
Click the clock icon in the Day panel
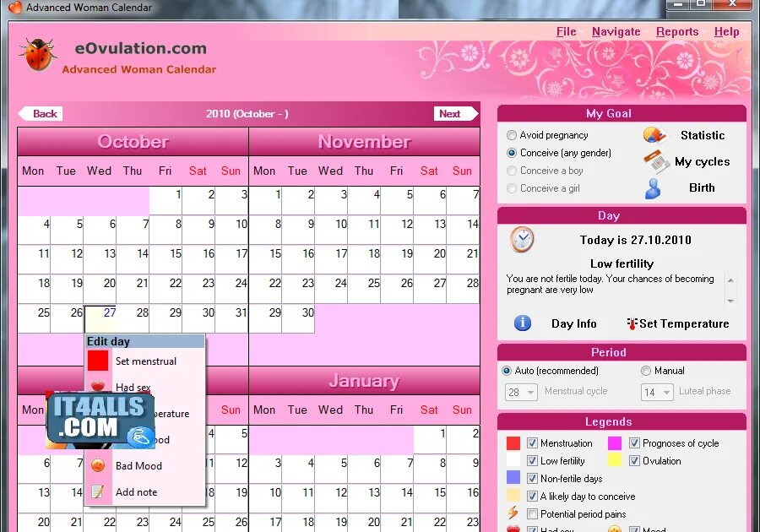(522, 239)
